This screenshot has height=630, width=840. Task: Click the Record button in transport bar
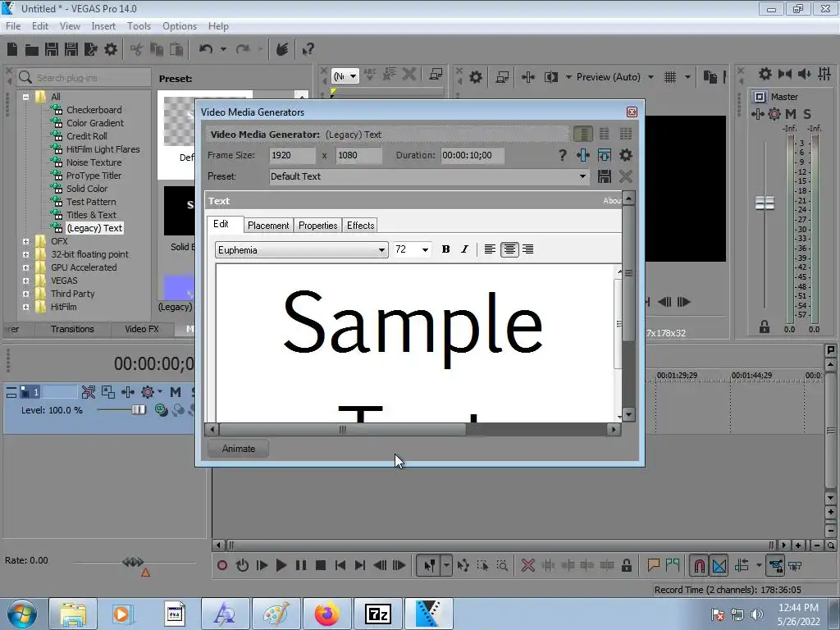coord(222,565)
